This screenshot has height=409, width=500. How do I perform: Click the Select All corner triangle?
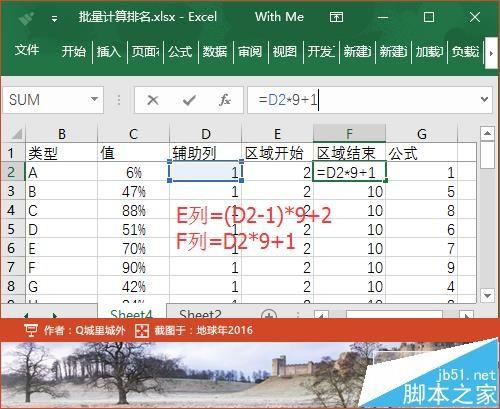point(17,134)
